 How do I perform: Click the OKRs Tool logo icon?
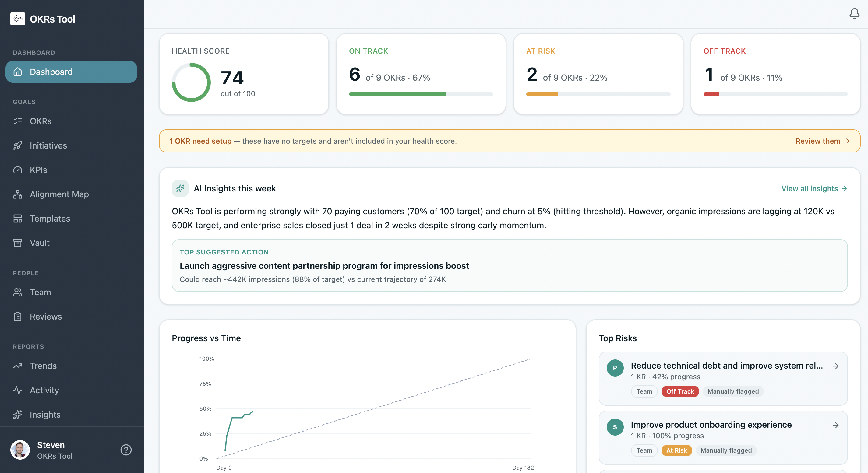(x=18, y=19)
